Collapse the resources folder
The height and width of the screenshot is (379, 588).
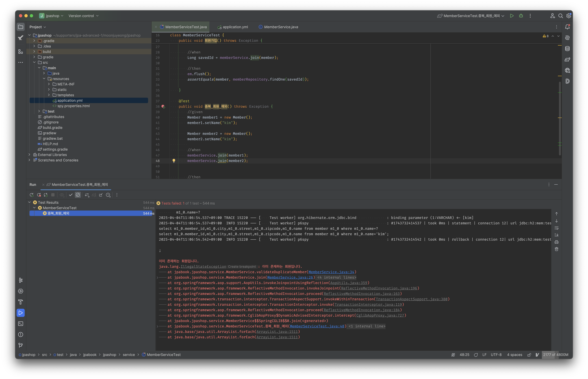(x=44, y=79)
